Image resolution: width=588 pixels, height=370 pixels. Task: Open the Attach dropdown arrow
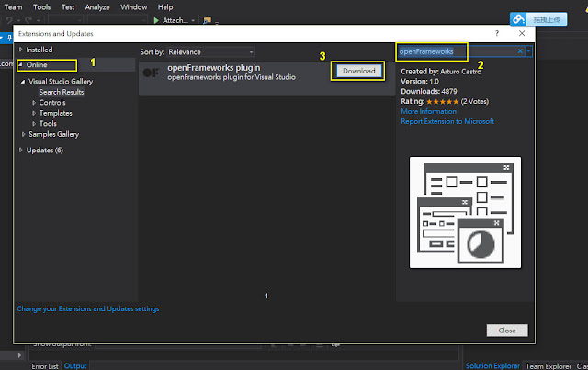[193, 20]
